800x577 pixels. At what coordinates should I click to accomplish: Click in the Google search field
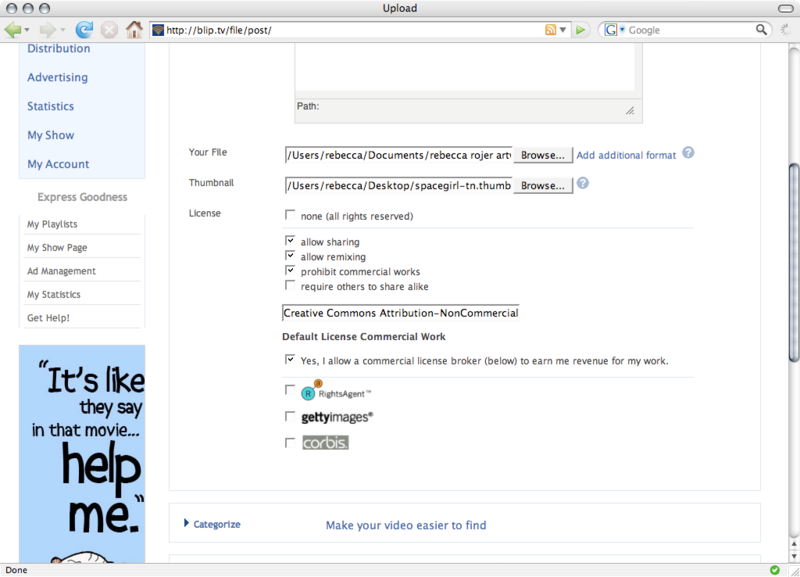pos(690,30)
